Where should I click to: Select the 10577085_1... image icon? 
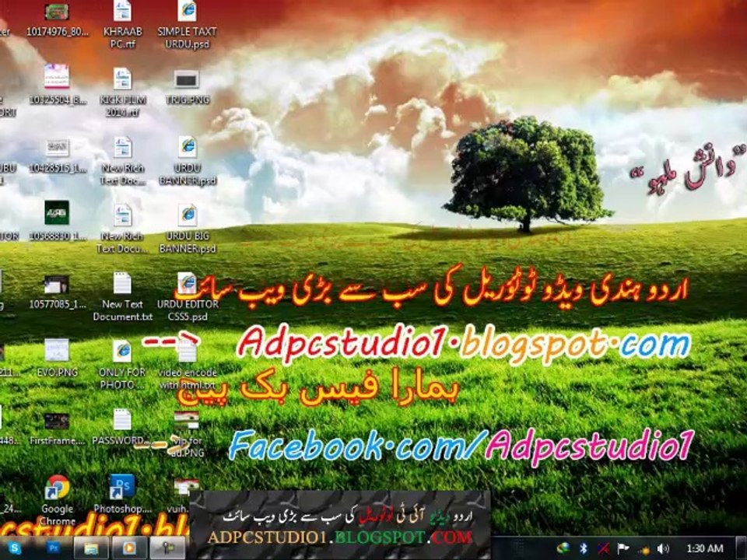point(57,285)
